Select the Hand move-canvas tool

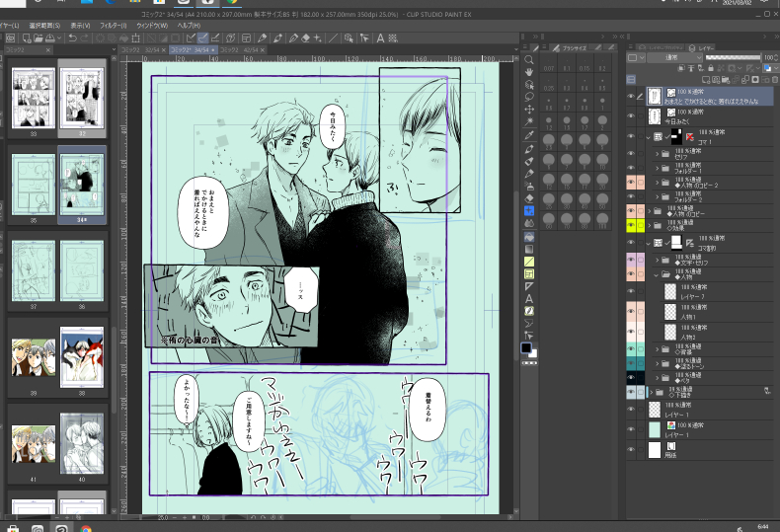click(529, 72)
